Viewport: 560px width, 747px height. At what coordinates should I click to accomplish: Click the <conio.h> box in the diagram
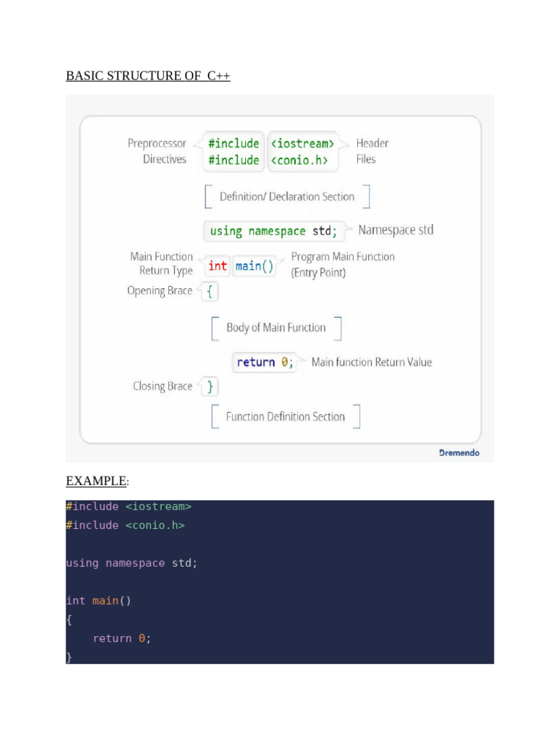tap(303, 160)
